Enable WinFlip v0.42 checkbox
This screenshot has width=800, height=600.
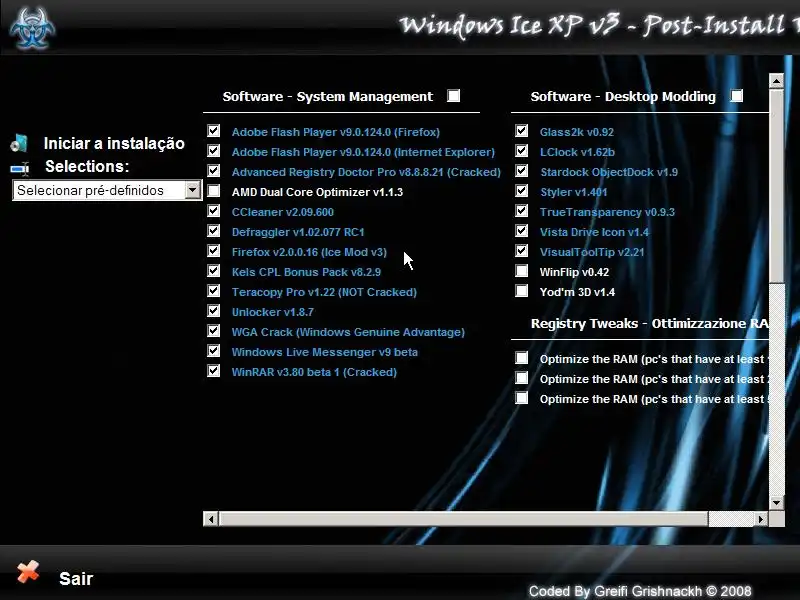pyautogui.click(x=521, y=271)
